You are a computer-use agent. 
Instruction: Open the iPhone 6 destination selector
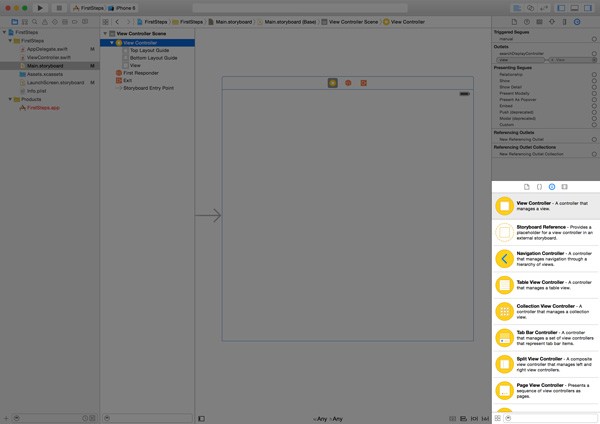(122, 8)
